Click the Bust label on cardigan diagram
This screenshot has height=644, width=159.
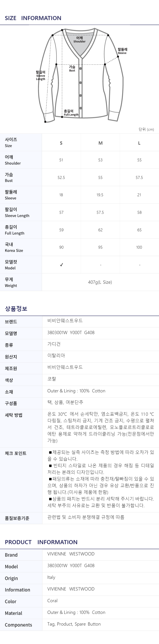[72, 69]
